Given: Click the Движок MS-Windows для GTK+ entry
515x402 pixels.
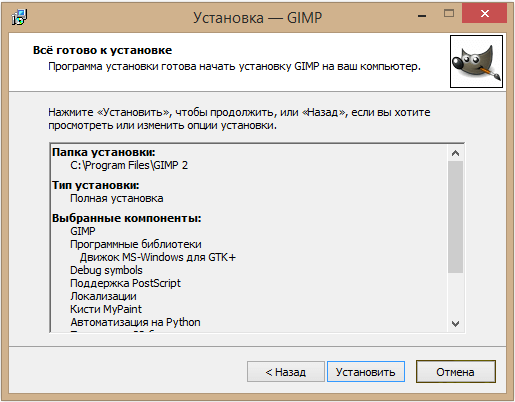Looking at the screenshot, I should coord(158,257).
